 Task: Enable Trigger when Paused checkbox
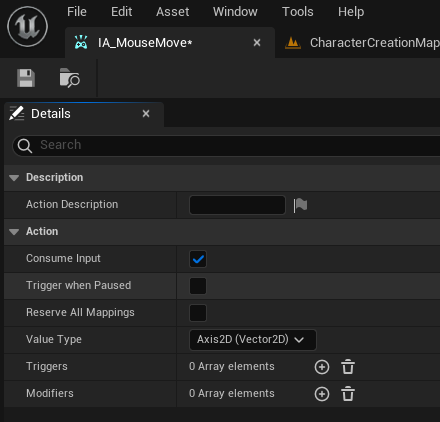pos(198,286)
